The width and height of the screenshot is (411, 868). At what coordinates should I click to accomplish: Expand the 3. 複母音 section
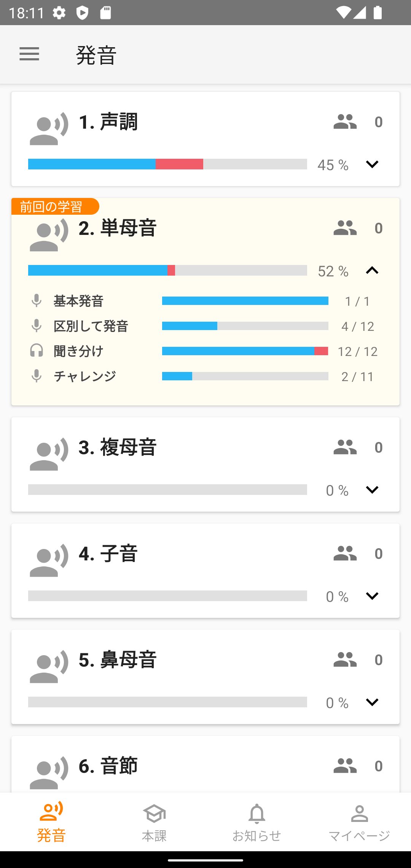pyautogui.click(x=372, y=490)
